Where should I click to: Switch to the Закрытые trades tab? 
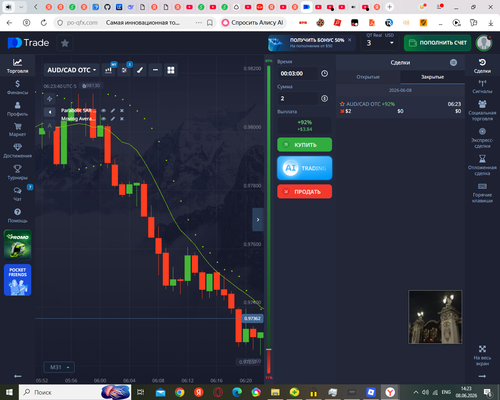[432, 77]
